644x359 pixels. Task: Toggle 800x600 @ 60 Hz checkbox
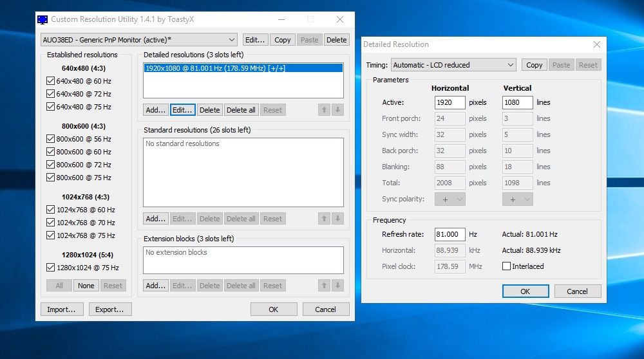point(50,151)
